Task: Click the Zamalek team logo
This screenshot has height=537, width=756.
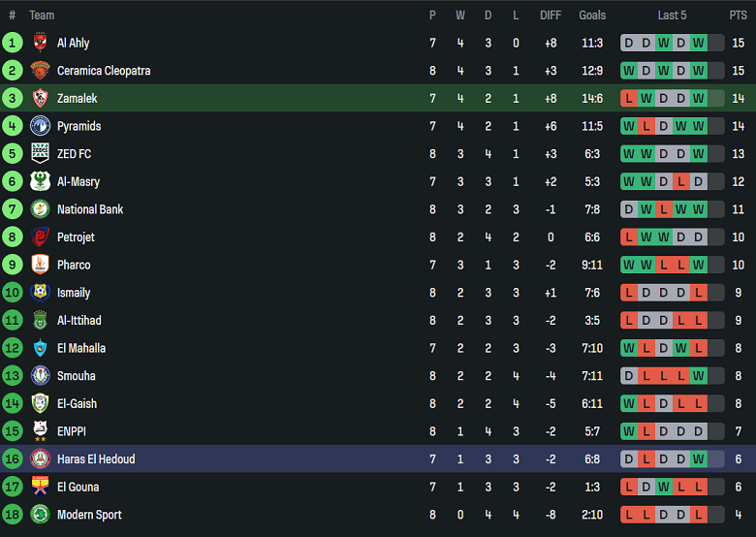Action: [40, 98]
